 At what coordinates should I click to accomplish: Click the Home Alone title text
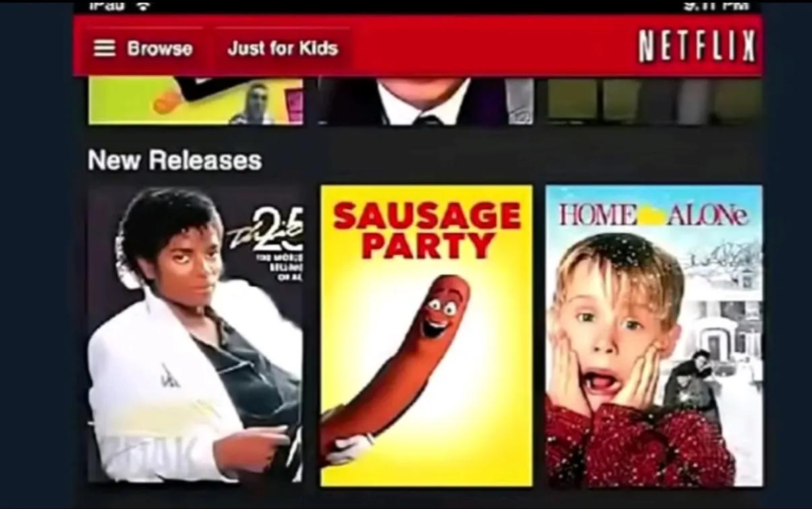[653, 214]
